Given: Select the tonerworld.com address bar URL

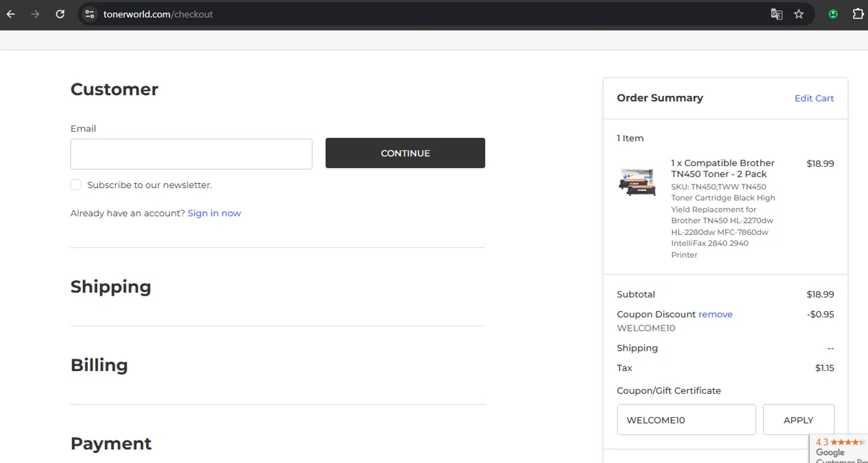Looking at the screenshot, I should coord(158,14).
